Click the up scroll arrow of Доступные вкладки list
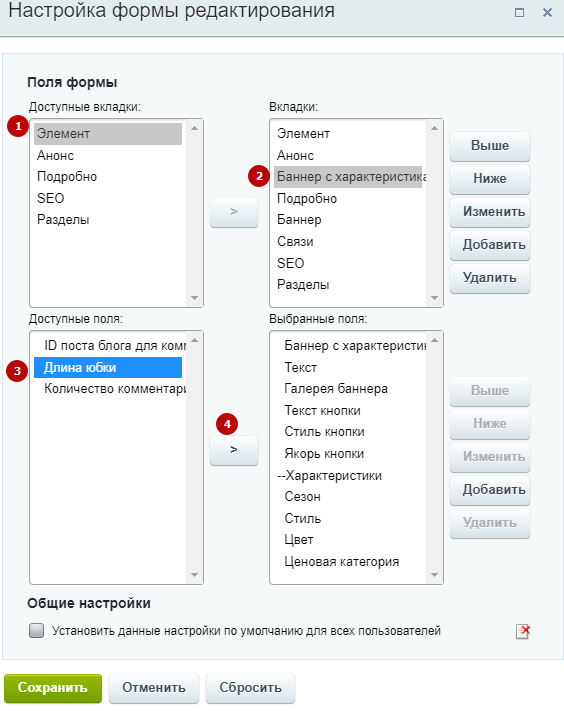Image resolution: width=564 pixels, height=711 pixels. [x=194, y=128]
